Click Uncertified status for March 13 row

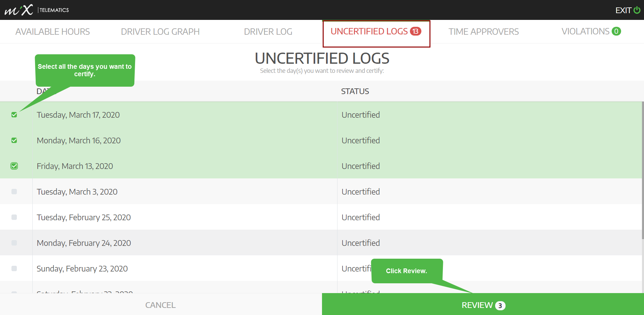point(361,166)
